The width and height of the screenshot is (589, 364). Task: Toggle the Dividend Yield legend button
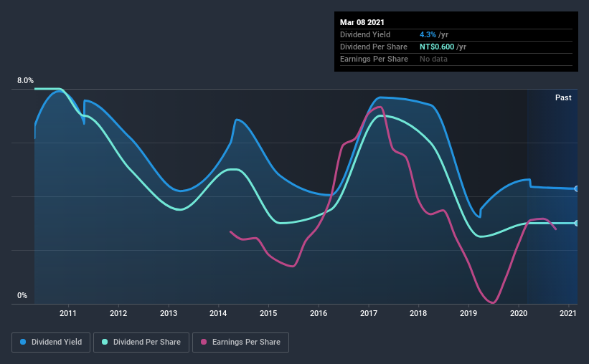pyautogui.click(x=51, y=343)
